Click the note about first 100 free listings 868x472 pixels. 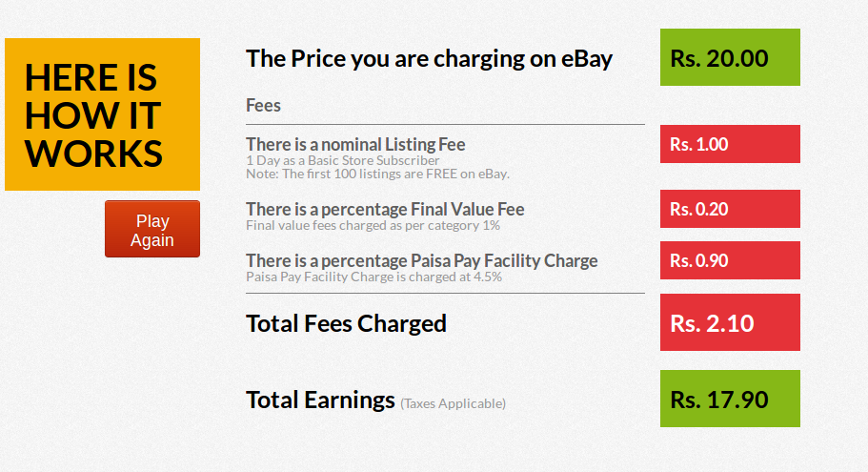pos(377,174)
